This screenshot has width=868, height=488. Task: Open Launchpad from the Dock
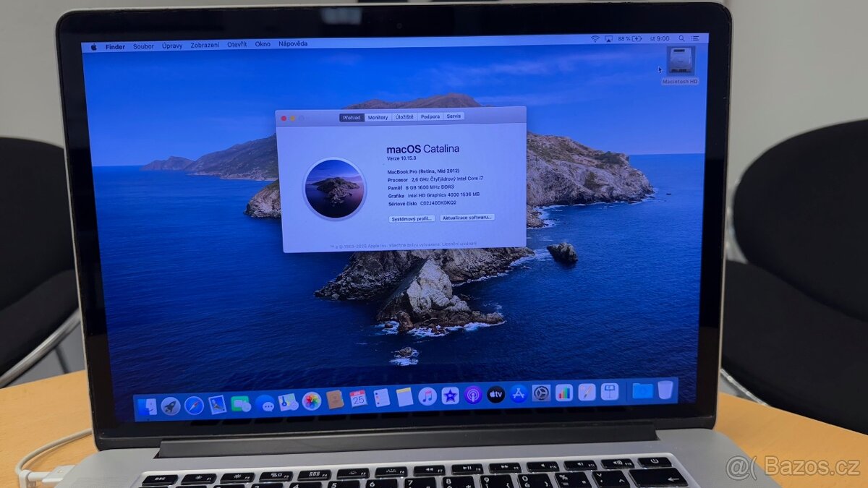coord(169,398)
